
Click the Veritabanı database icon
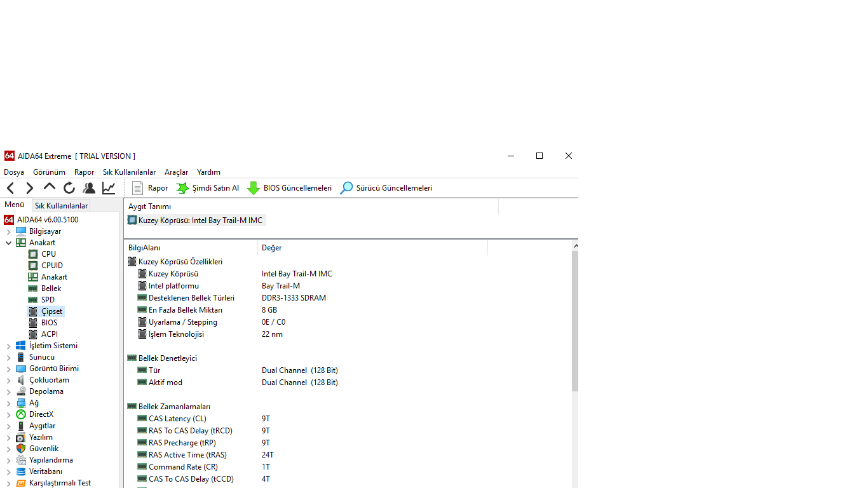click(21, 471)
